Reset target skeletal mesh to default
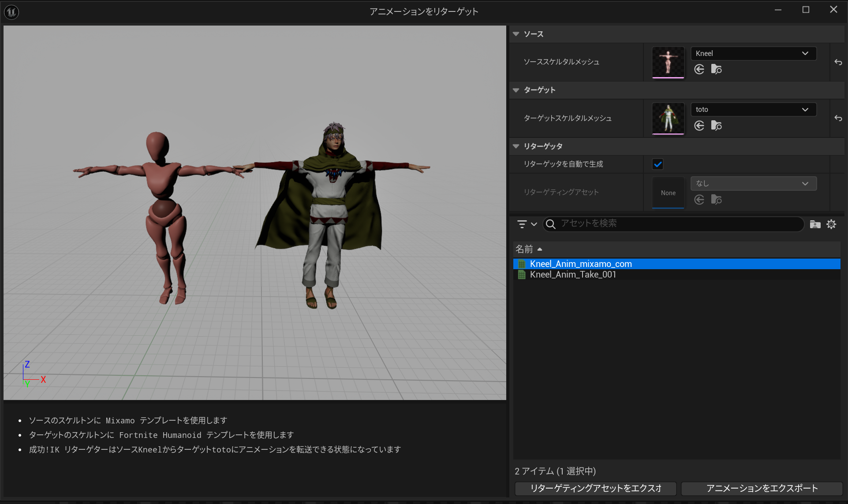This screenshot has width=848, height=504. [838, 118]
